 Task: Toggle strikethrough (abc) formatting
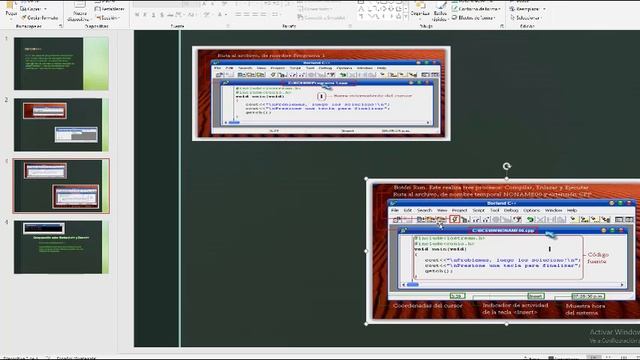coord(170,15)
